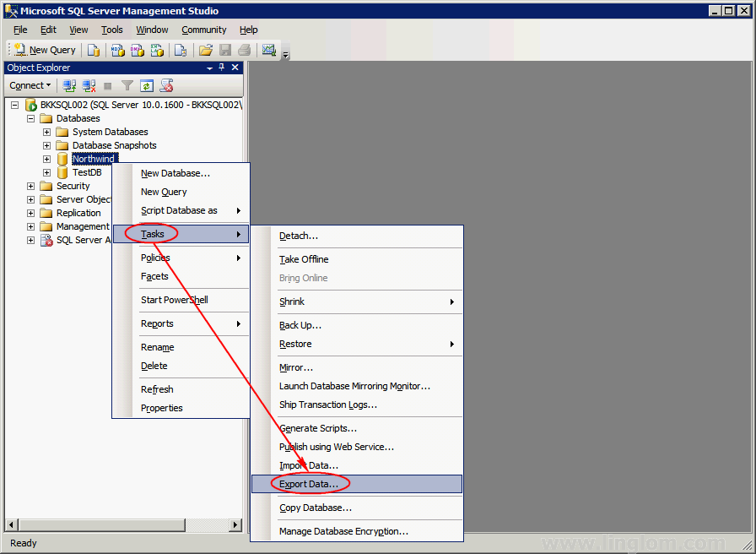Click the SQL Server Compact Query icon

point(181,50)
